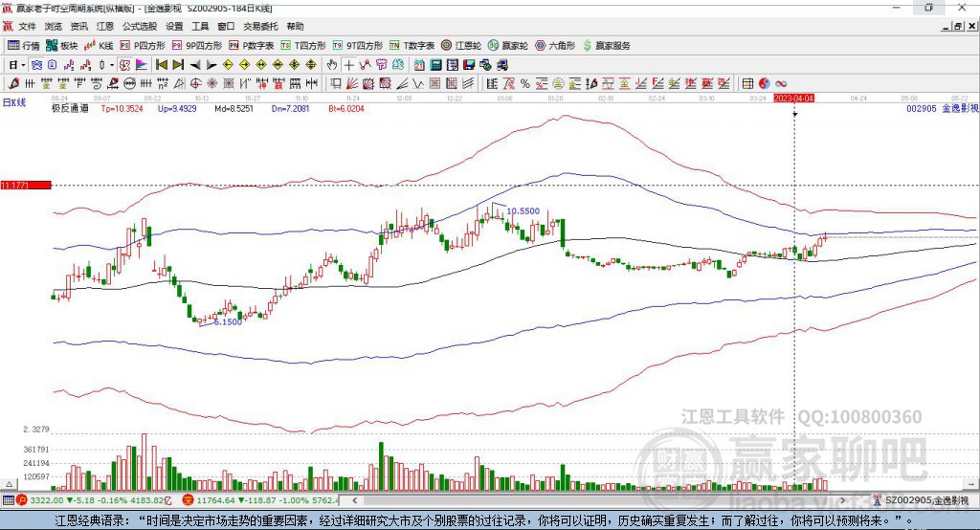Open the 设置 menu
Screen dimensions: 980x530
(x=174, y=26)
